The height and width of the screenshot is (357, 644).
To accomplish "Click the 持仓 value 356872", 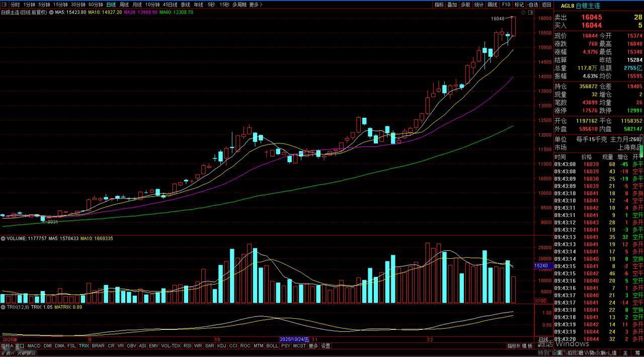I will tap(588, 86).
